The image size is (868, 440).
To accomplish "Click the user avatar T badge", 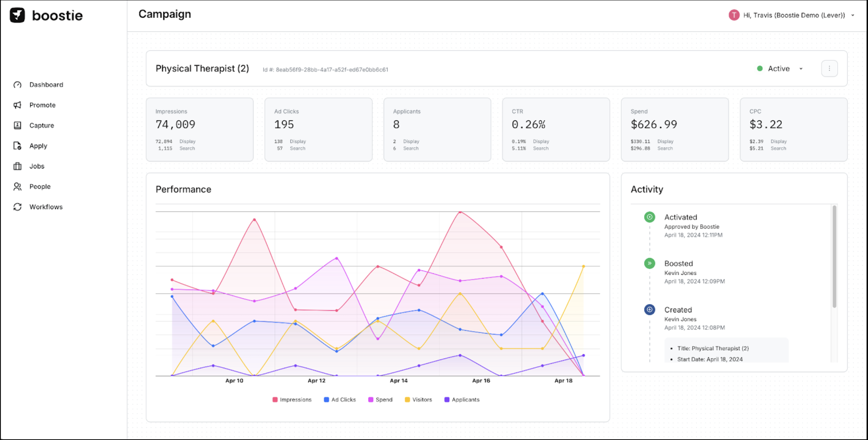I will click(x=734, y=15).
